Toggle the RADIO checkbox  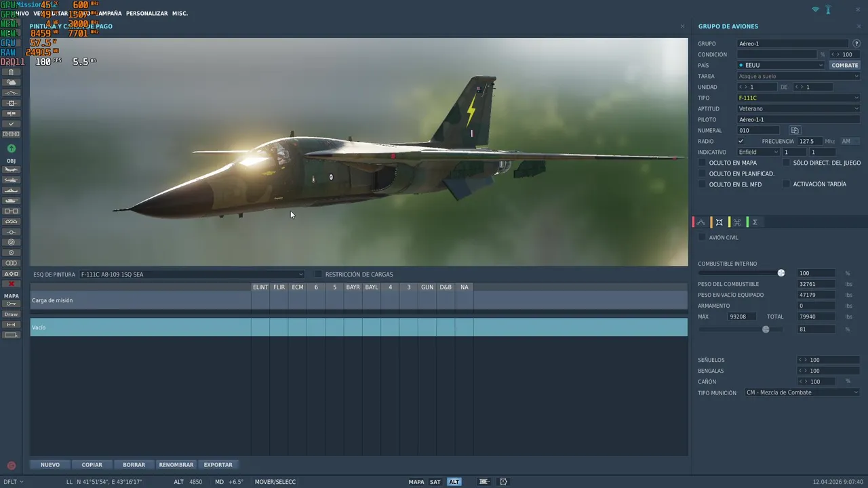[x=741, y=141]
